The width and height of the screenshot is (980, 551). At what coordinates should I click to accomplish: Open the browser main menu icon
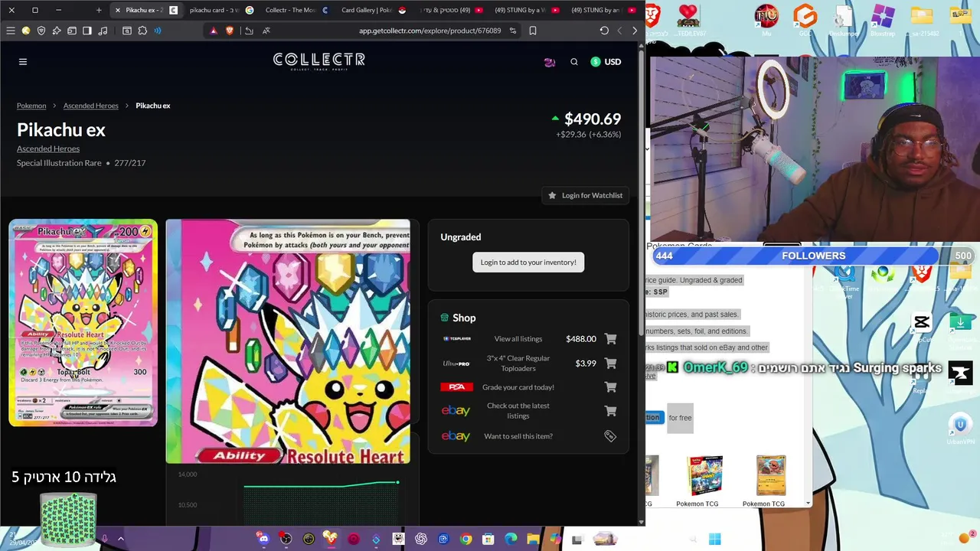pos(11,31)
